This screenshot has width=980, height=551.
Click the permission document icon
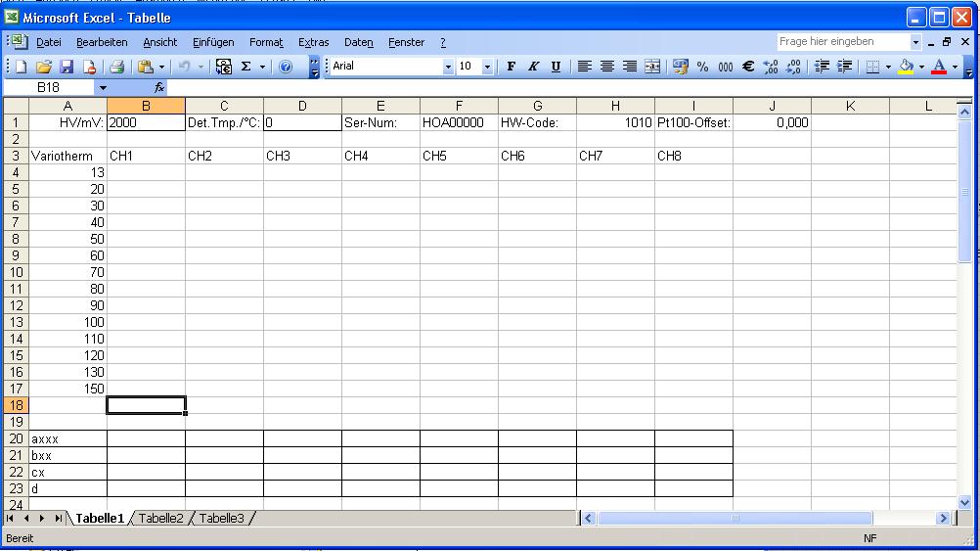[x=89, y=67]
